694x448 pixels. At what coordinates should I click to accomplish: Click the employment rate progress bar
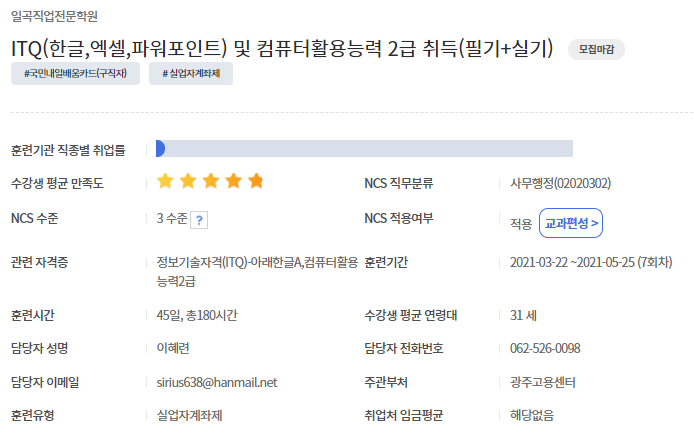pyautogui.click(x=364, y=148)
